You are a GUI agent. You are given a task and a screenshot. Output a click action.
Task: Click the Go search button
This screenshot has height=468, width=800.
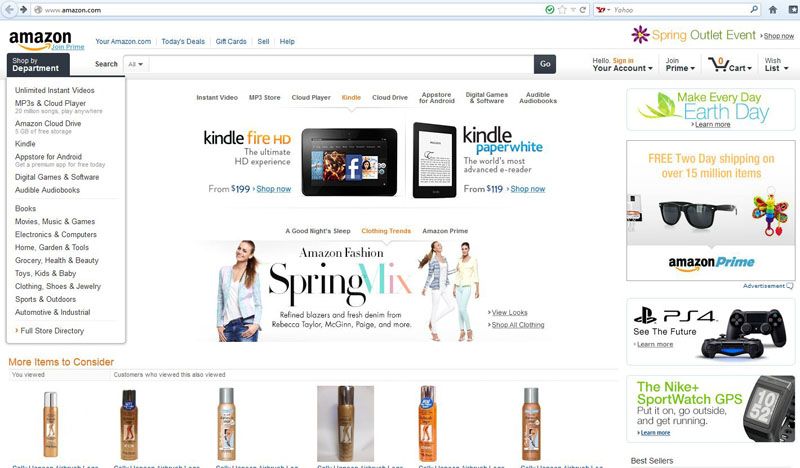545,64
